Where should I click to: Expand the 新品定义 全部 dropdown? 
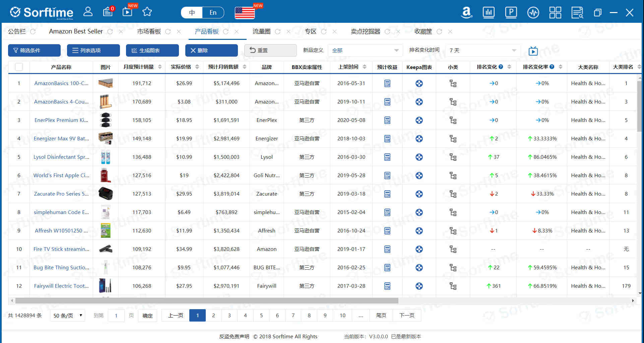[365, 51]
